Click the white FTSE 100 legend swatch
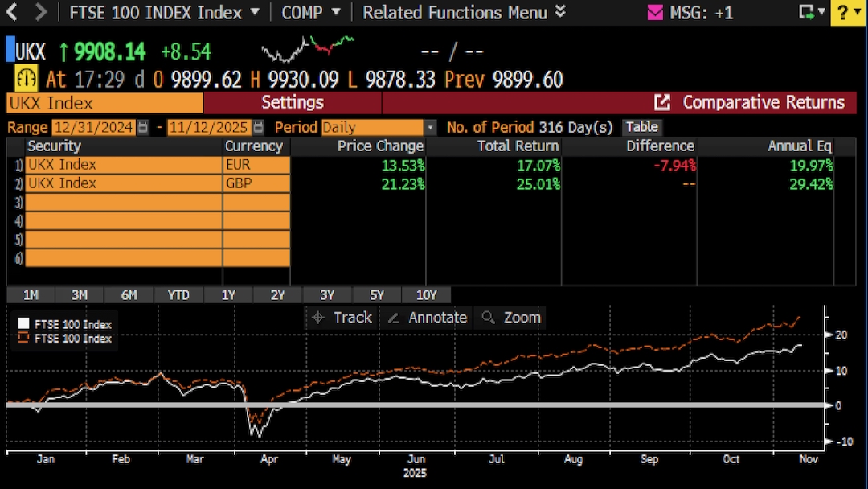Screen dimensions: 868x489 click(x=23, y=324)
